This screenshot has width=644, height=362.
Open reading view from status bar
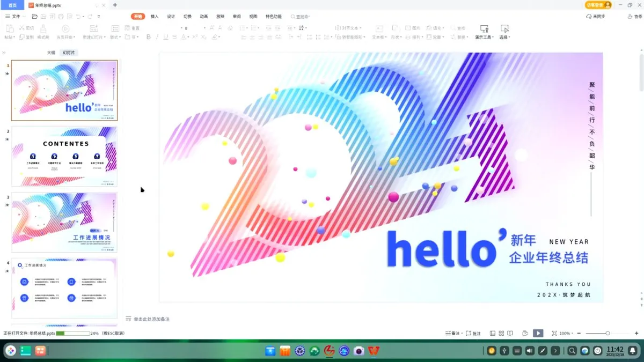click(x=510, y=333)
